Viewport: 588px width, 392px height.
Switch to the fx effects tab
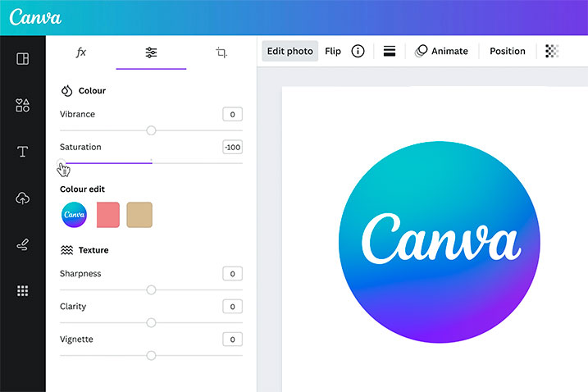coord(81,52)
